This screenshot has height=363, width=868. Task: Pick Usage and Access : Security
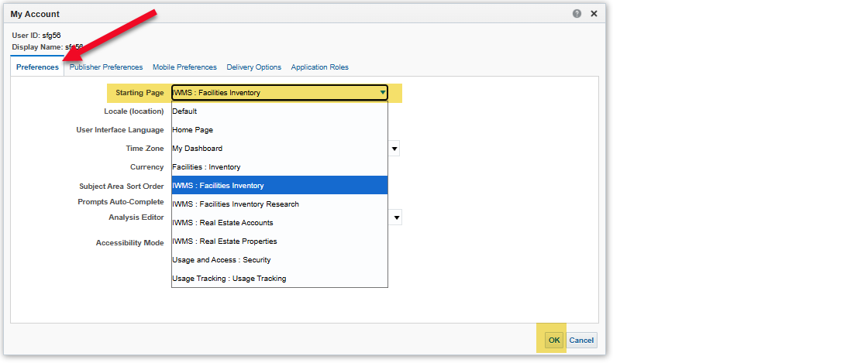[x=279, y=260]
